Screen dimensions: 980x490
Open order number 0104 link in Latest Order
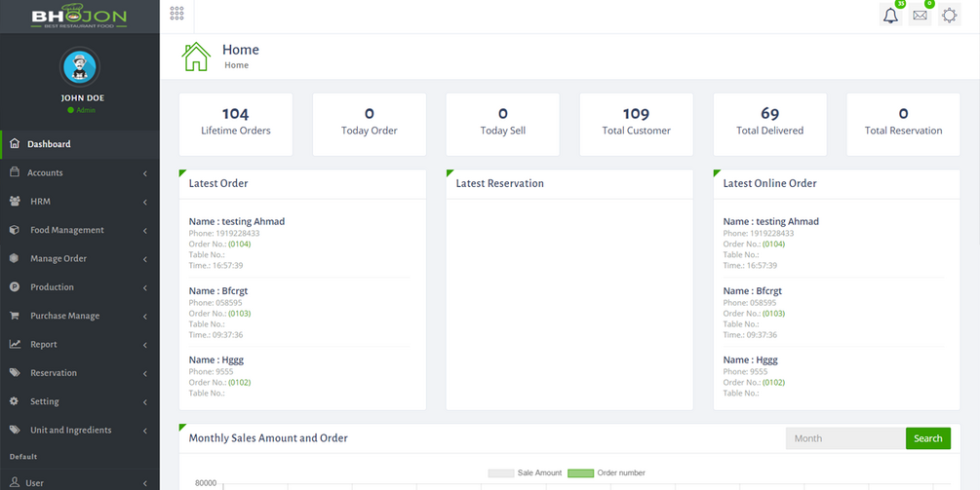pos(239,245)
